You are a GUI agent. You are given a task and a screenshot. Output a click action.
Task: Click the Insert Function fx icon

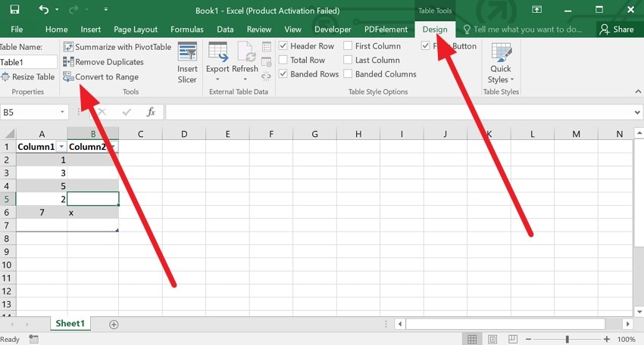click(151, 112)
